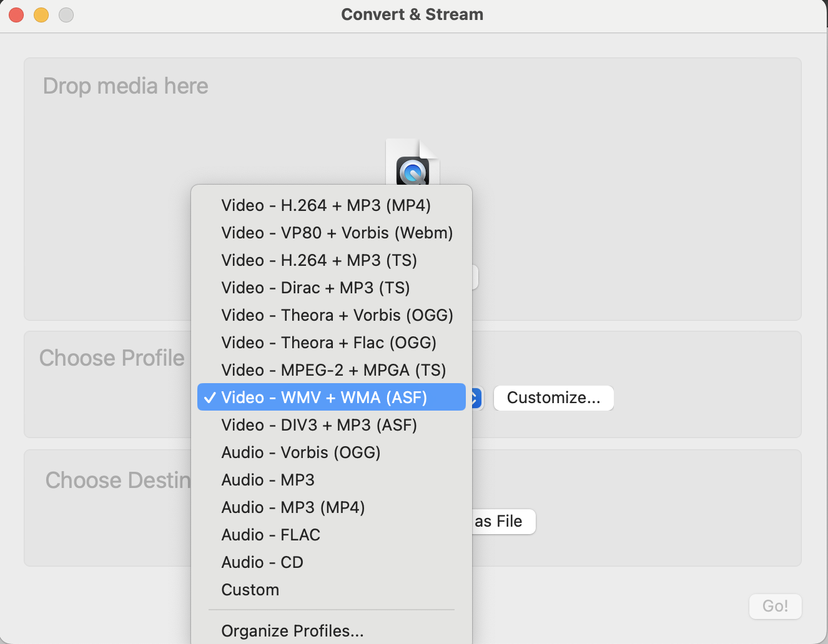Select the Audio - MP3 profile
Image resolution: width=828 pixels, height=644 pixels.
tap(268, 479)
